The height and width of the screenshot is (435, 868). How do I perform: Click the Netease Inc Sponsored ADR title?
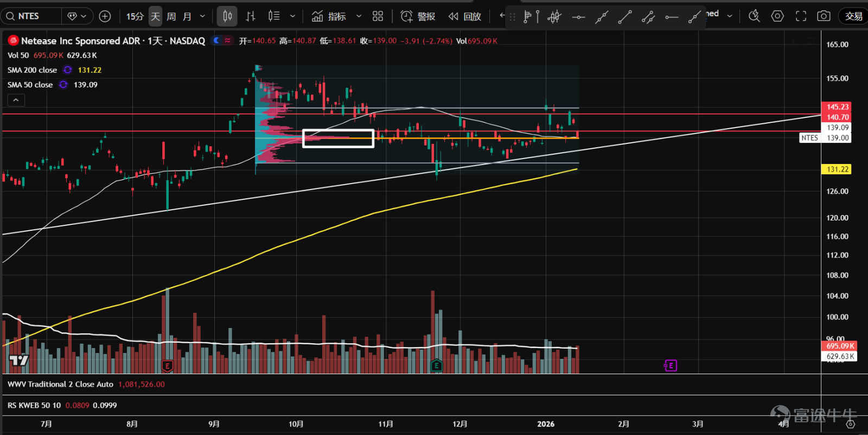point(113,41)
